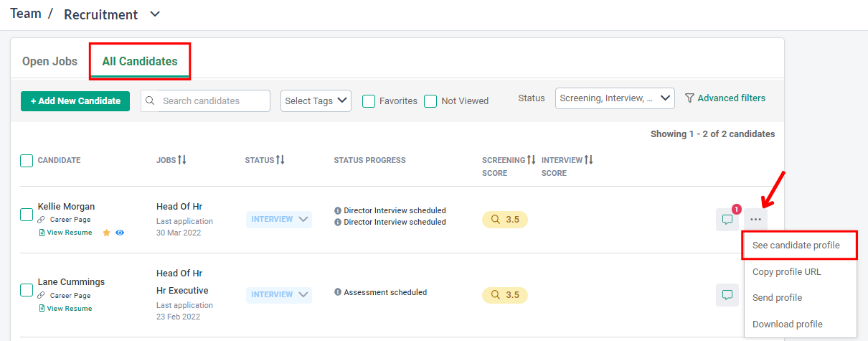The height and width of the screenshot is (341, 868).
Task: Click Head Of Hr job for Kellie Morgan
Action: pyautogui.click(x=179, y=207)
